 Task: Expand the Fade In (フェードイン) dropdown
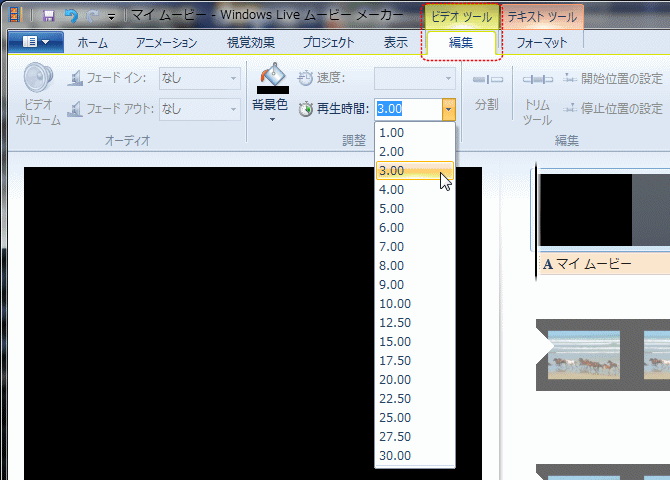pyautogui.click(x=233, y=78)
